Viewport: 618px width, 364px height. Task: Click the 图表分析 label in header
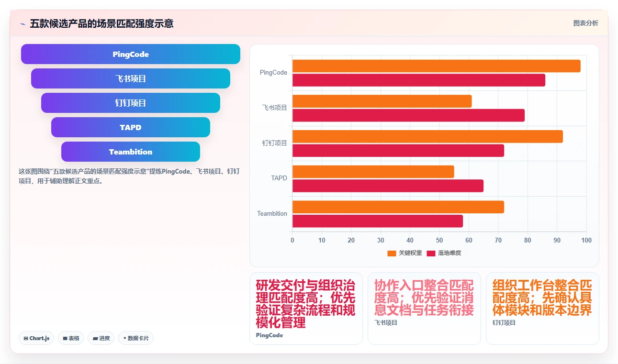point(585,23)
